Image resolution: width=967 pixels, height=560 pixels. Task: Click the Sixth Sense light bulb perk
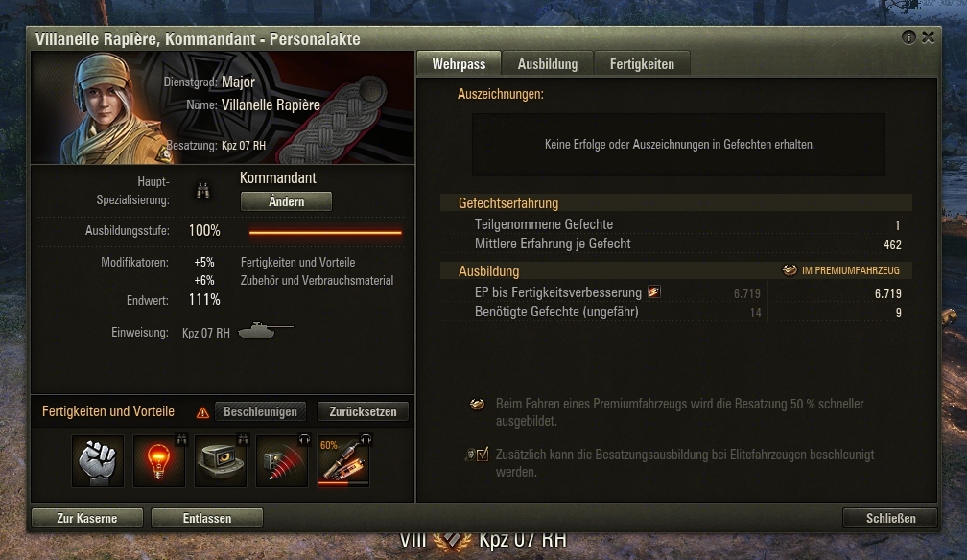tap(159, 460)
